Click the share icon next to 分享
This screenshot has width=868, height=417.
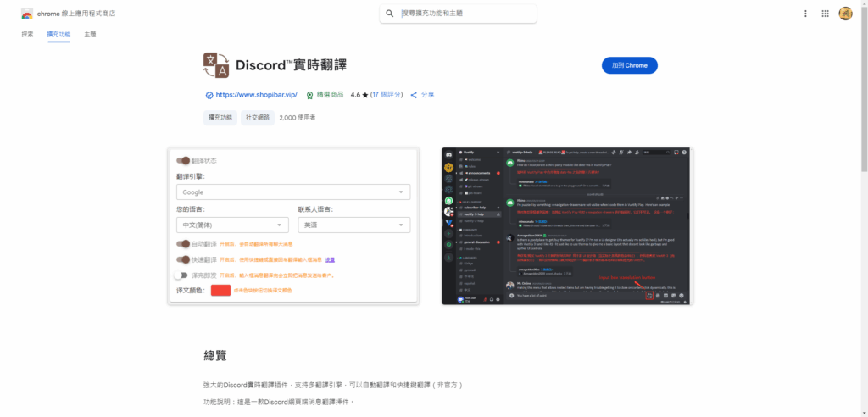tap(414, 95)
